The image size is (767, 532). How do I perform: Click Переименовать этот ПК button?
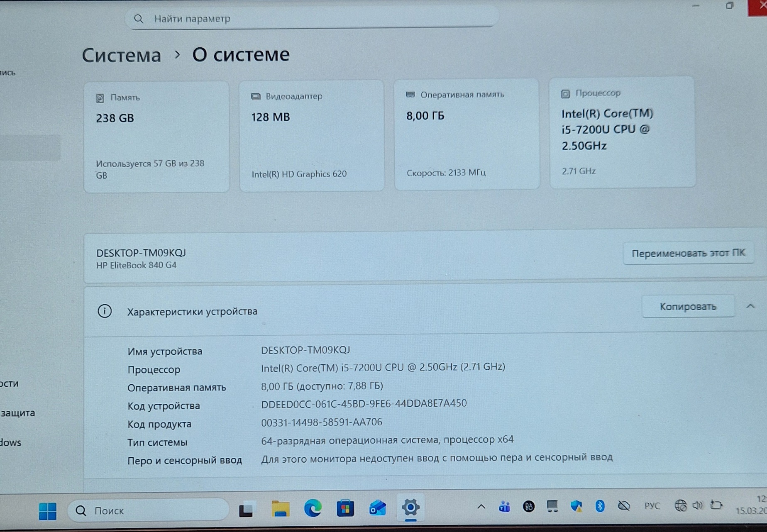coord(688,253)
